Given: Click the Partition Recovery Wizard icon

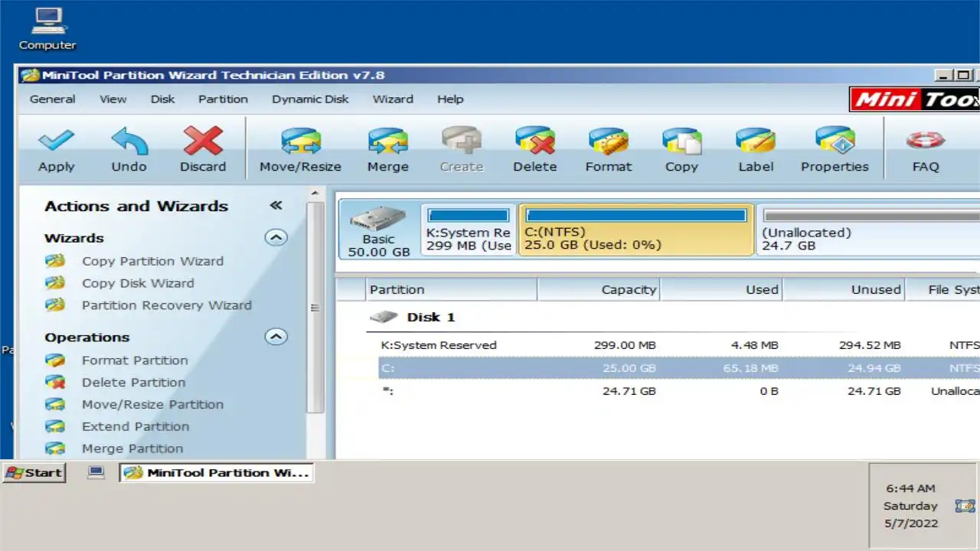Looking at the screenshot, I should point(54,305).
